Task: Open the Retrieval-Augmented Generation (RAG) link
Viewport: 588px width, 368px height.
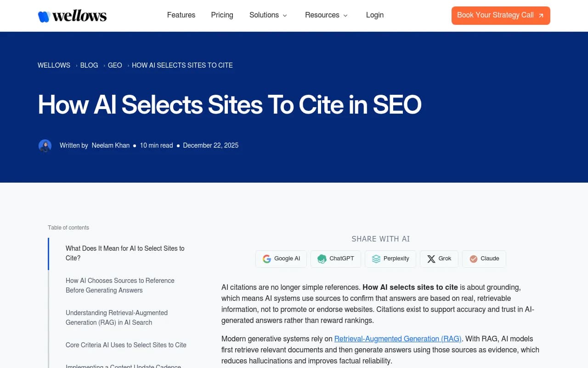Action: coord(398,339)
